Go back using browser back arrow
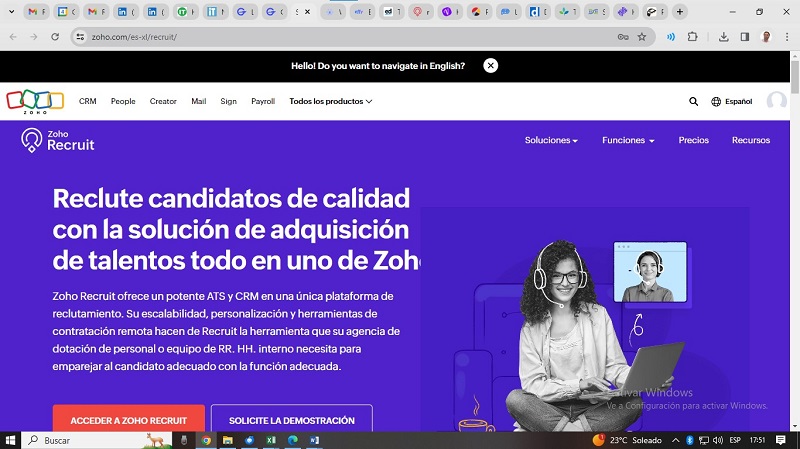This screenshot has width=800, height=449. (13, 37)
